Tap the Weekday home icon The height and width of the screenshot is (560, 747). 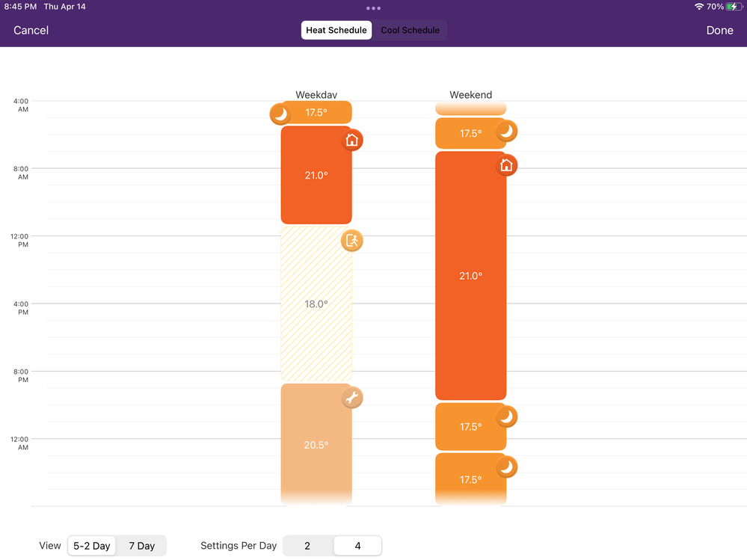click(352, 140)
